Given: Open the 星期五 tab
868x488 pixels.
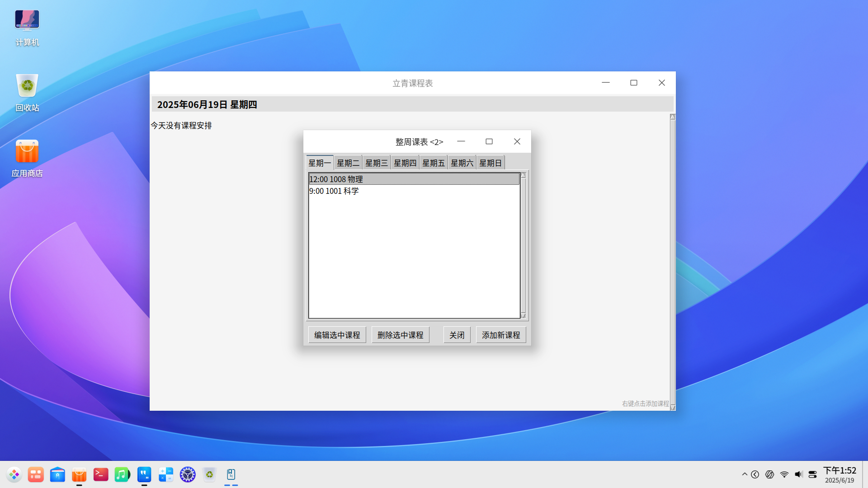Looking at the screenshot, I should (434, 163).
